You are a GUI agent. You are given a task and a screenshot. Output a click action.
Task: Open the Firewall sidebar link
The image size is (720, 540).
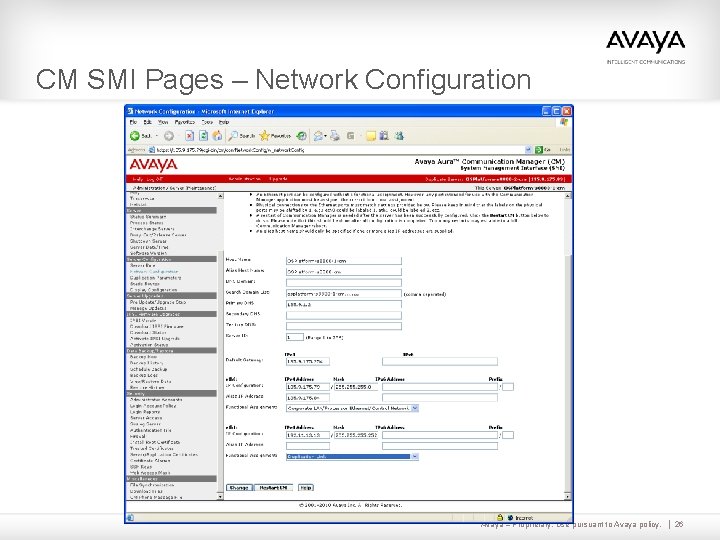pyautogui.click(x=138, y=436)
